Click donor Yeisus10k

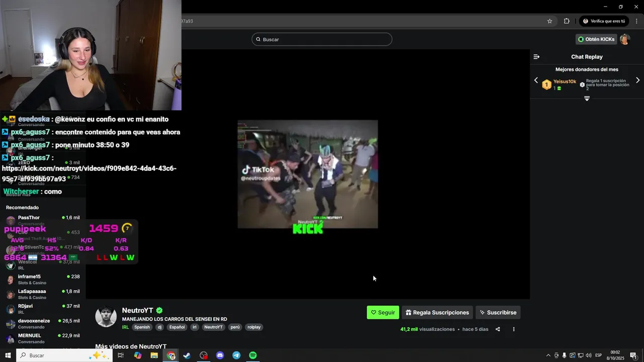[x=565, y=81]
